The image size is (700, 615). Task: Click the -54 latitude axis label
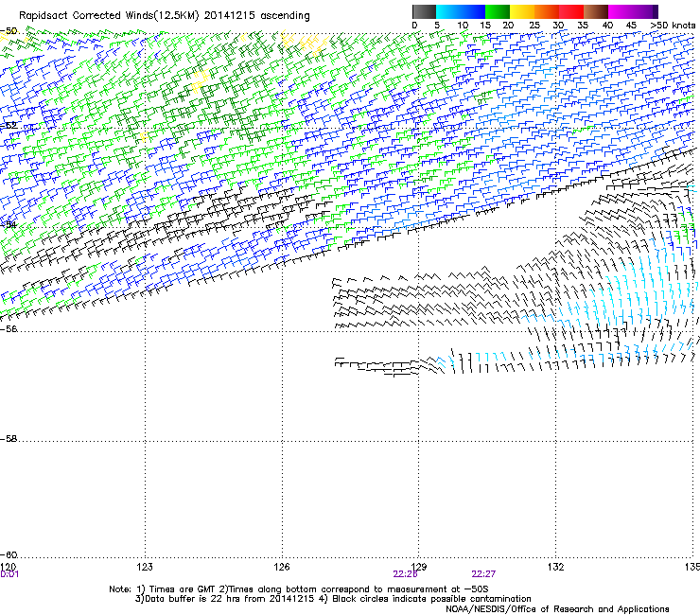(9, 224)
